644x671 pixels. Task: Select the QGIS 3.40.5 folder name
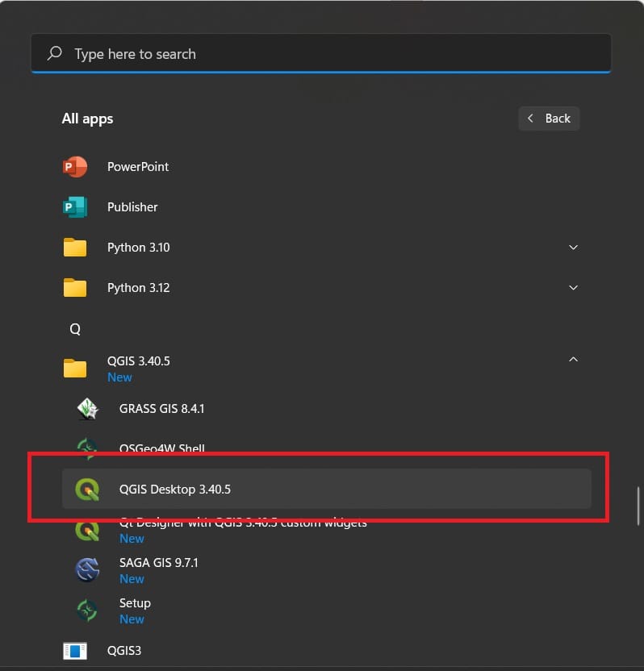(138, 361)
